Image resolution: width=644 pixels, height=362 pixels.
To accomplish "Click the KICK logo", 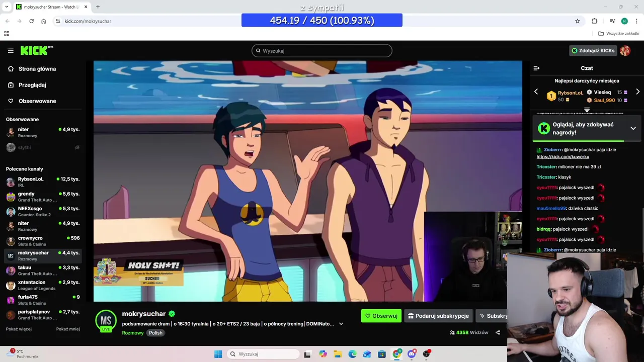I will pos(36,50).
